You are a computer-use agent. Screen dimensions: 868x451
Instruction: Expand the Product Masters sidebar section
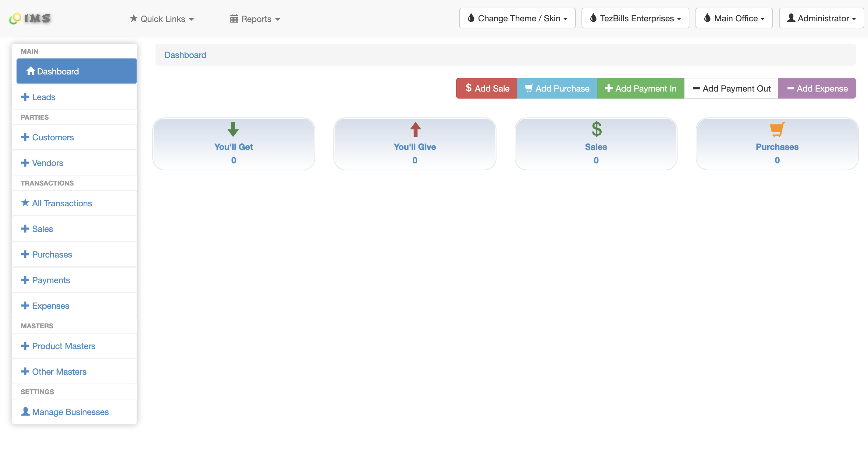(64, 346)
